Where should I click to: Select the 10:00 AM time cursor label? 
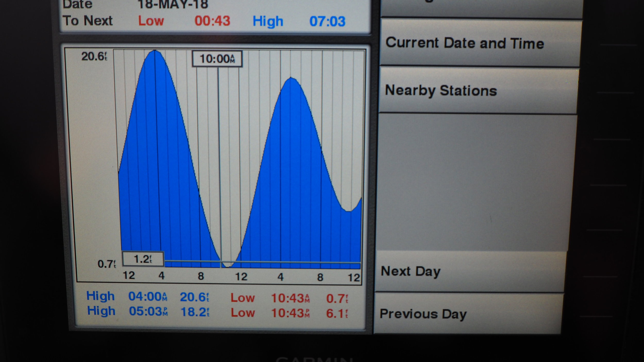(217, 59)
